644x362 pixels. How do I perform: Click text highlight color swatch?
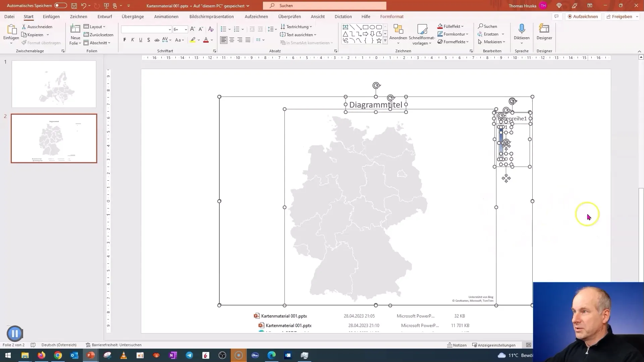[193, 40]
